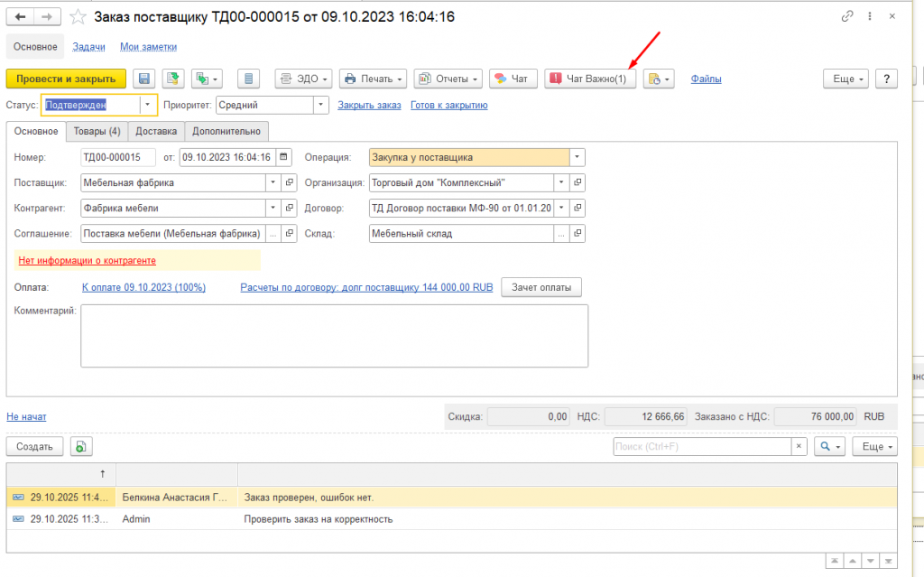Open calendar picker for order date
Image resolution: width=924 pixels, height=577 pixels.
click(283, 157)
